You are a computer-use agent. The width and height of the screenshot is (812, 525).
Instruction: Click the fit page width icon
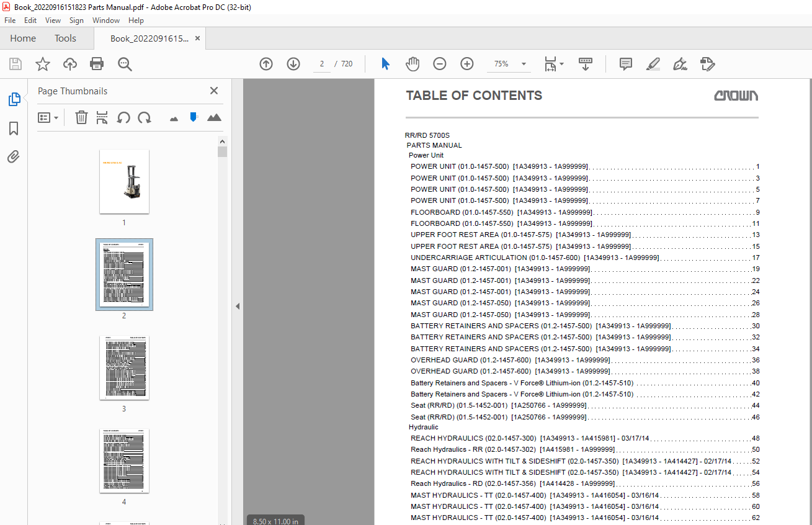pyautogui.click(x=550, y=64)
